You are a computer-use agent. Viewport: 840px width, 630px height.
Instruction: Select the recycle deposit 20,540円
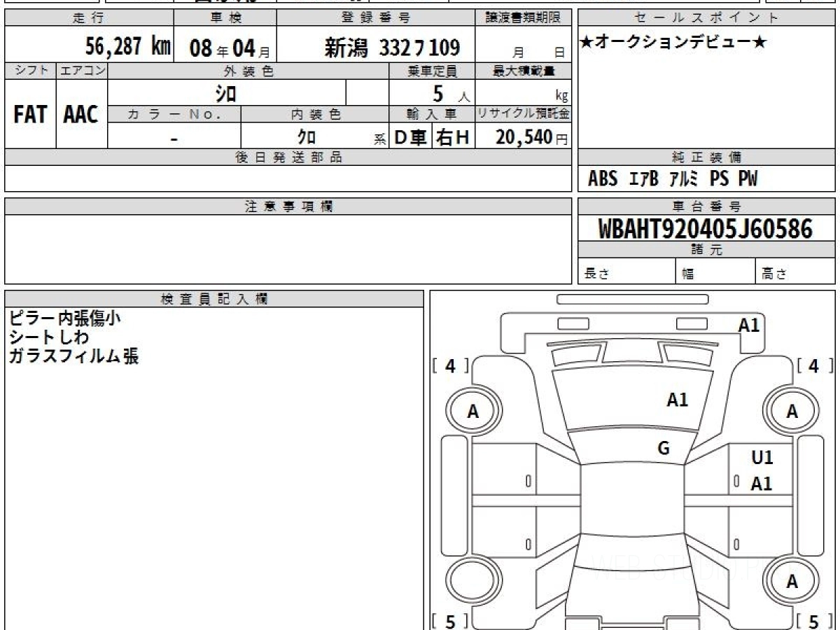pyautogui.click(x=531, y=137)
